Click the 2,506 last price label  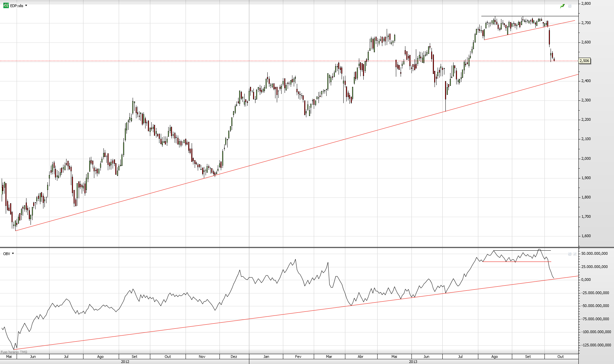coord(584,61)
